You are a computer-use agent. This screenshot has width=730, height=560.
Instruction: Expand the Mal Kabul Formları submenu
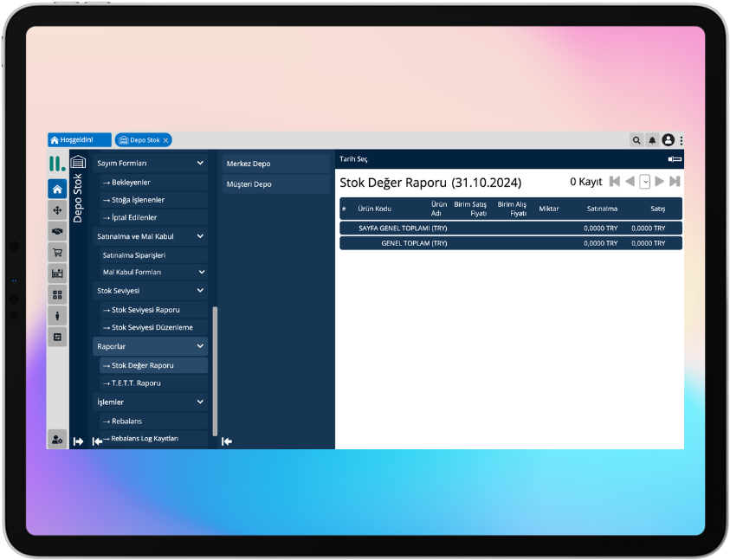coord(200,272)
